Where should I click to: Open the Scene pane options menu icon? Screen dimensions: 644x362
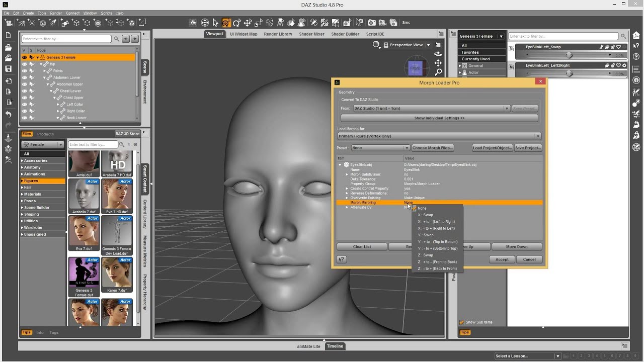(145, 35)
